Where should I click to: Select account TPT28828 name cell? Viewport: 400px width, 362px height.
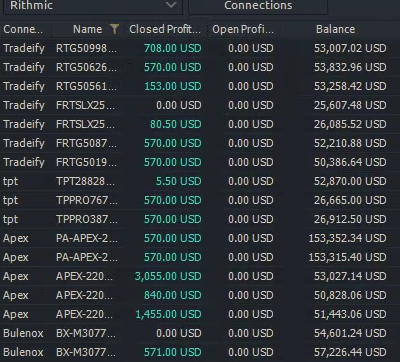tap(85, 181)
